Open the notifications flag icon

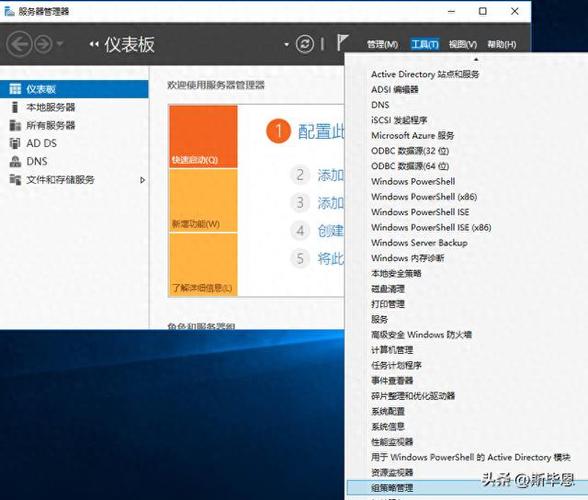pyautogui.click(x=342, y=43)
